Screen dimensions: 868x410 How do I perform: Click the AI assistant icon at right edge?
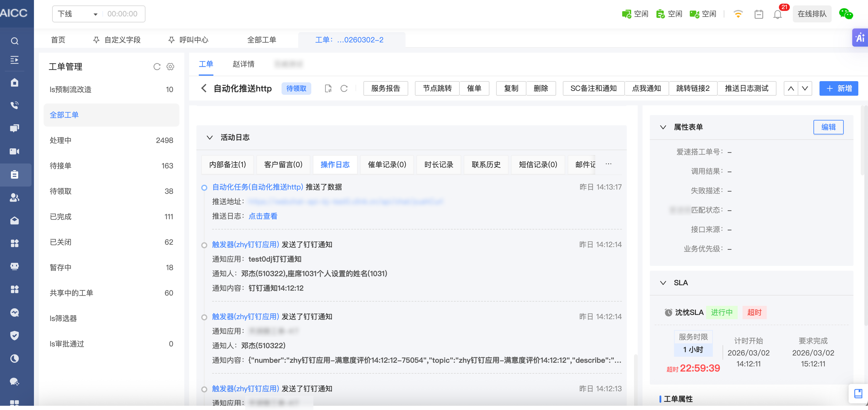tap(860, 38)
